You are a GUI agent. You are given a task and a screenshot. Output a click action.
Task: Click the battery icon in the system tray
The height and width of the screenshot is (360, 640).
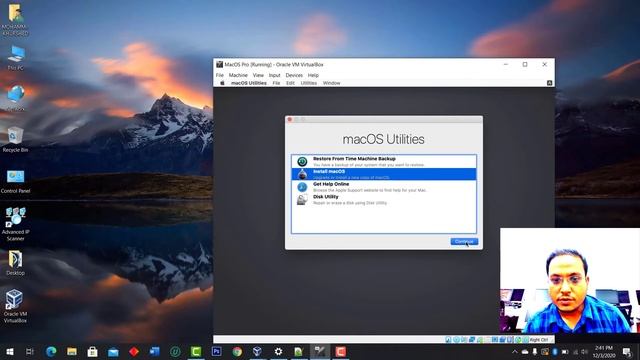click(565, 351)
